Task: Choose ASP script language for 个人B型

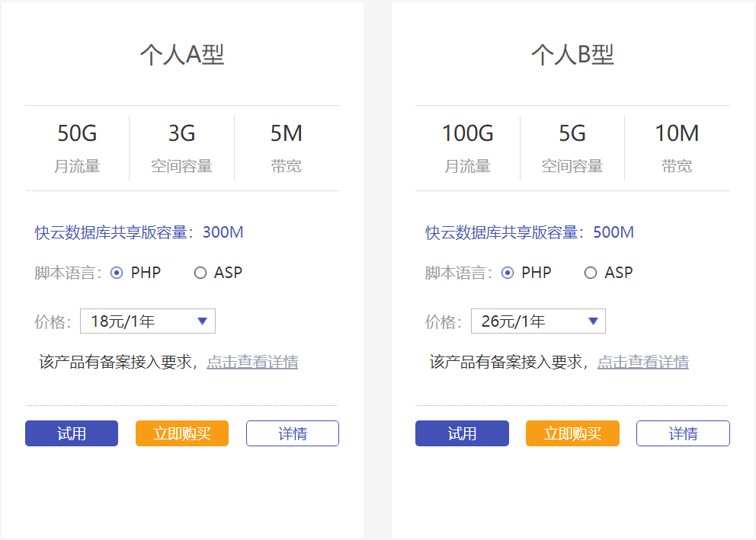Action: coord(591,273)
